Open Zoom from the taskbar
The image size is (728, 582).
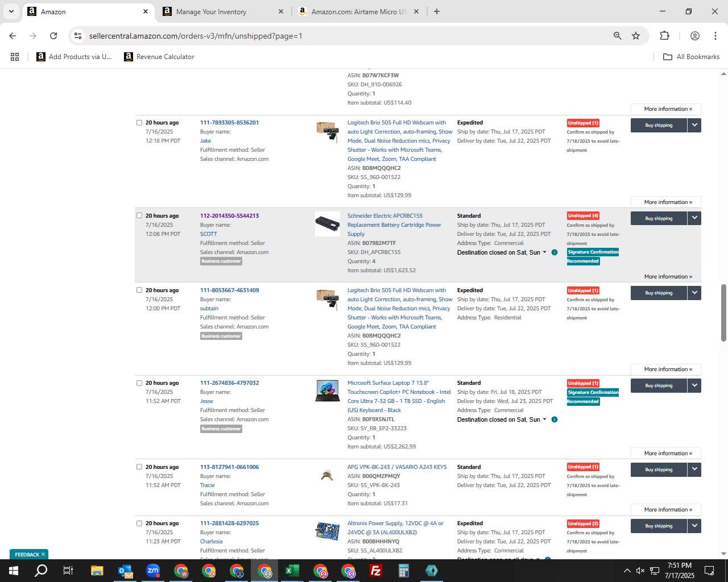point(153,571)
